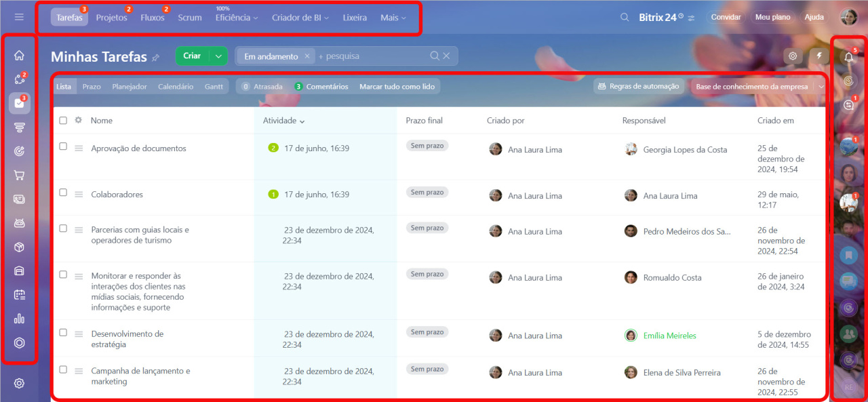
Task: Open the bar chart analytics sidebar icon
Action: tap(19, 319)
